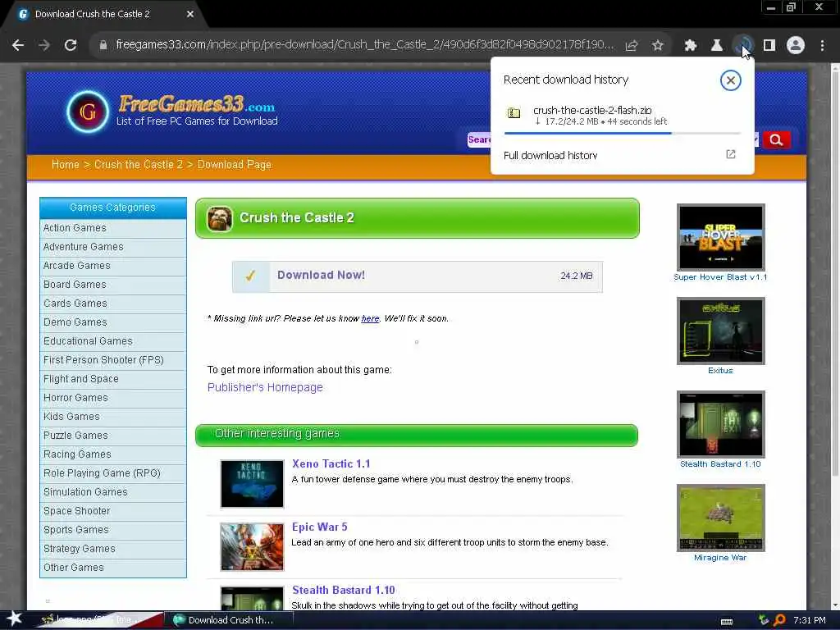Click the Miragine War caption link
Viewport: 840px width, 630px height.
pyautogui.click(x=720, y=558)
